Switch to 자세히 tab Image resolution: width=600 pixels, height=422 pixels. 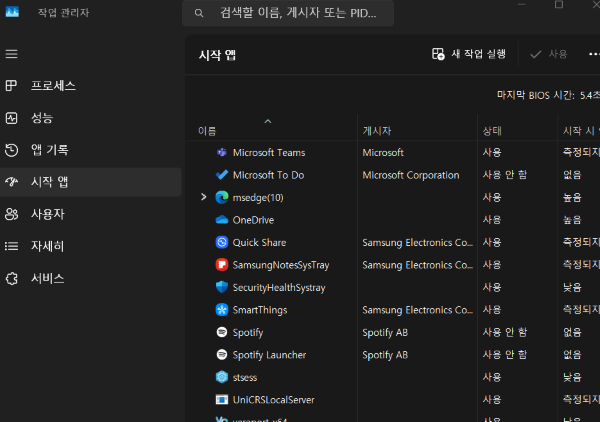pyautogui.click(x=91, y=246)
